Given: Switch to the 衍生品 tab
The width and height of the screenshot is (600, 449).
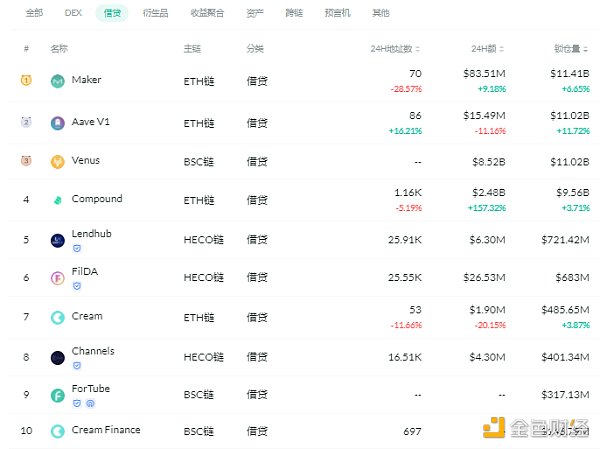Looking at the screenshot, I should pos(155,13).
